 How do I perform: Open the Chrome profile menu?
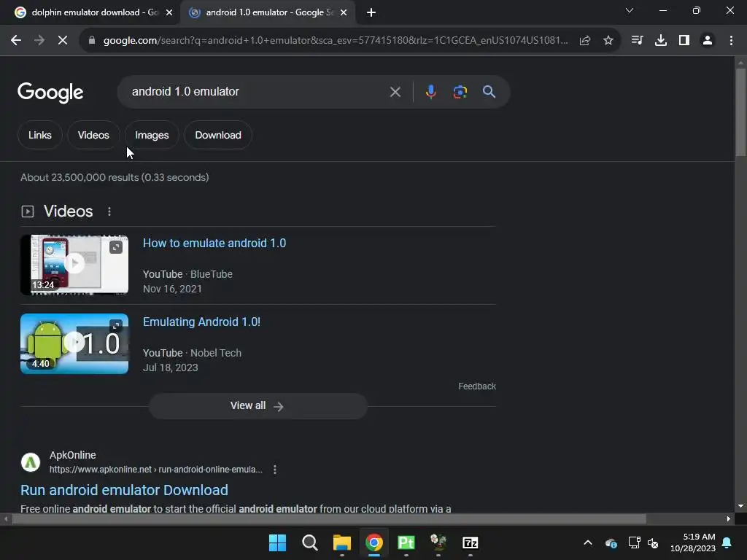[x=708, y=41]
